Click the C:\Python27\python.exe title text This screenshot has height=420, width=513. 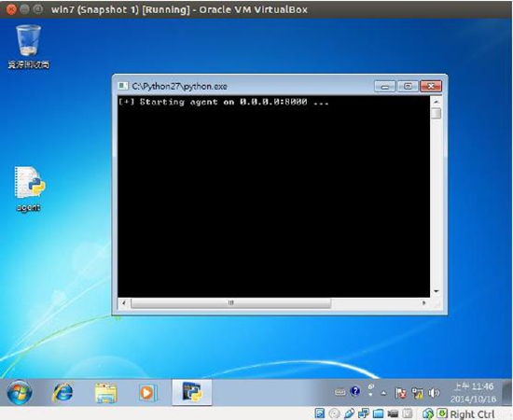180,87
